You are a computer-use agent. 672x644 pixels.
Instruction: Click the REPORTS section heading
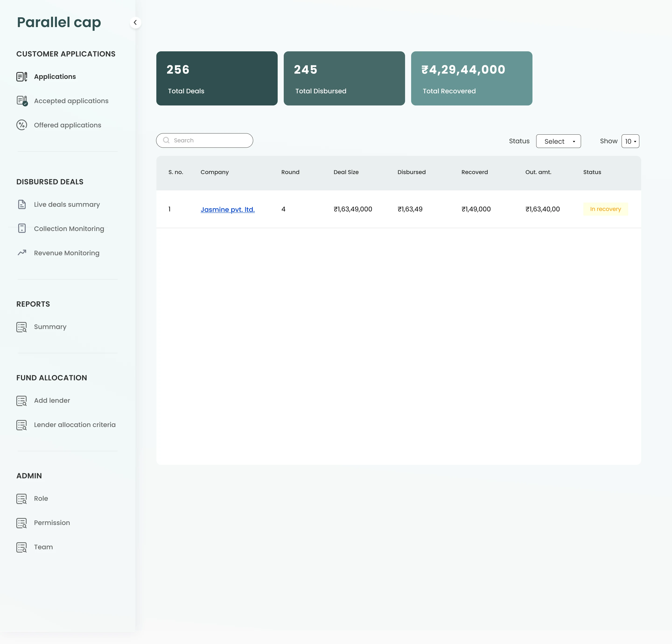(x=33, y=304)
